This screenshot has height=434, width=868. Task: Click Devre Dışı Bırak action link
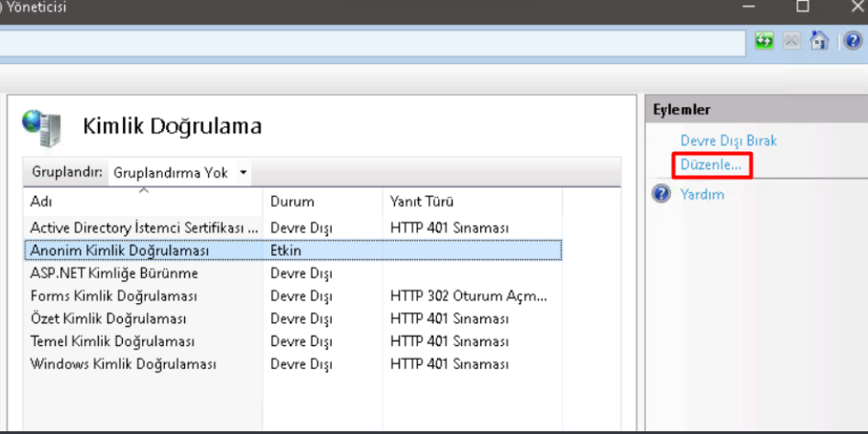pyautogui.click(x=729, y=140)
